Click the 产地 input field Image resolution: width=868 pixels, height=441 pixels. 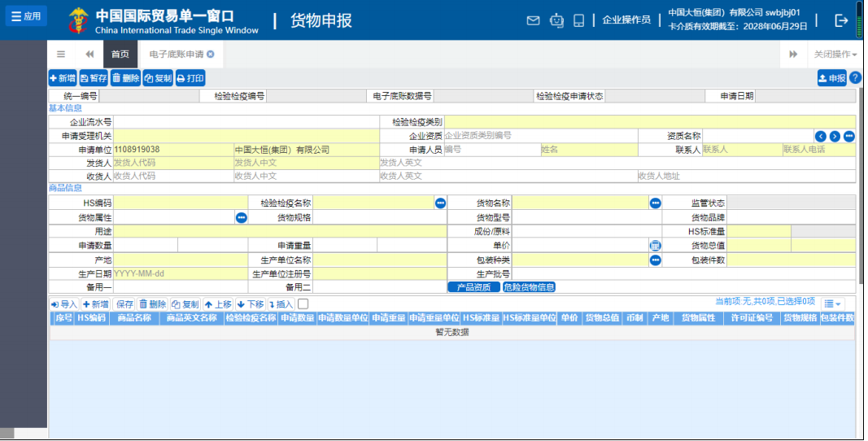click(181, 260)
